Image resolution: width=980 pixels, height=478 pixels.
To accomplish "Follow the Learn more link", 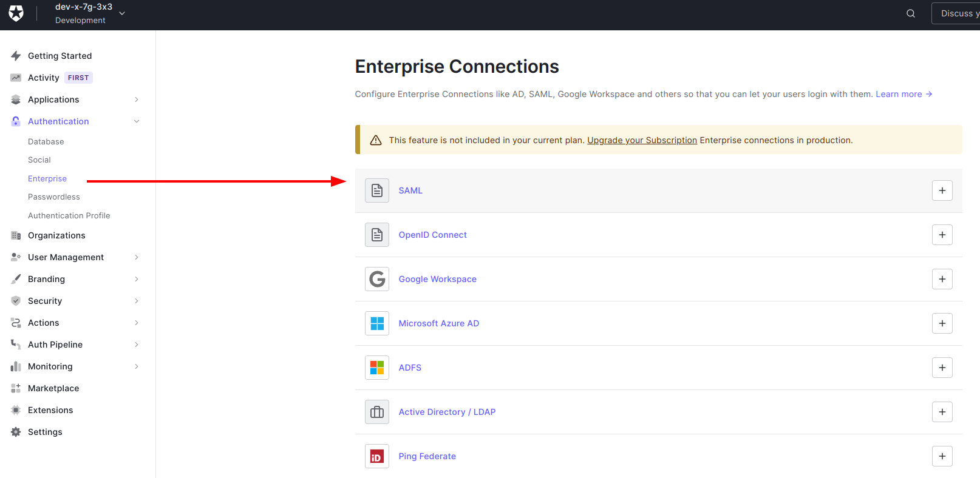I will [903, 94].
